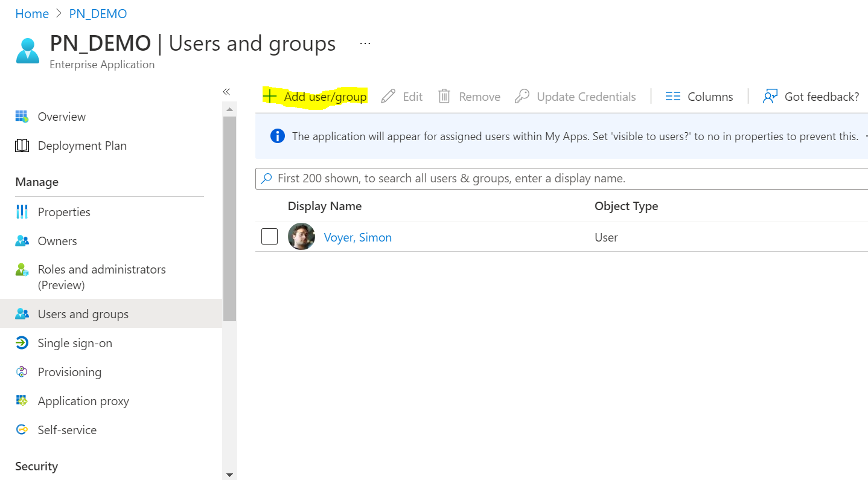
Task: Click the Overview grid icon
Action: coord(22,116)
